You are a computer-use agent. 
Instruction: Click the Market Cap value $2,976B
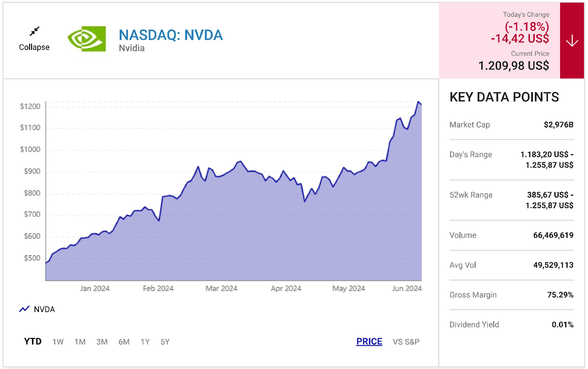coord(558,125)
